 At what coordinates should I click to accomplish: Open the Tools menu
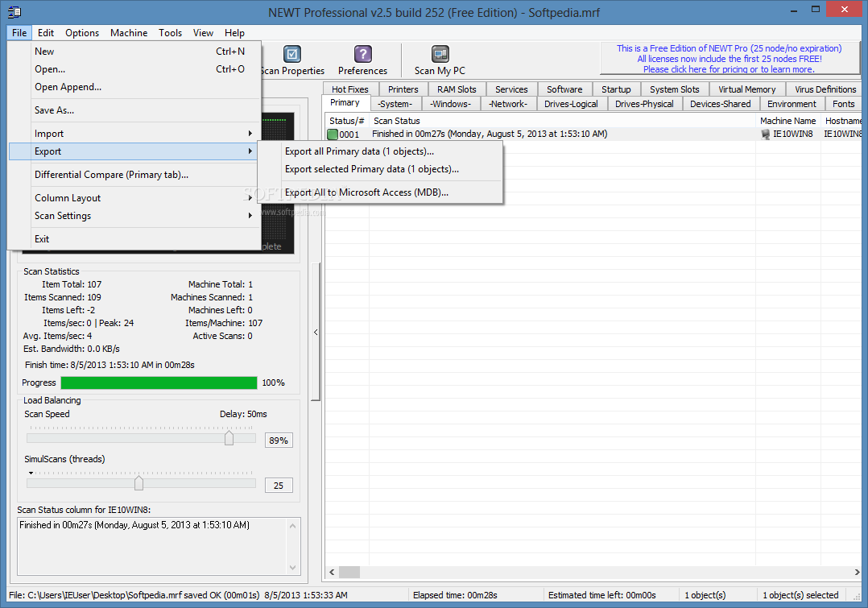[x=170, y=33]
